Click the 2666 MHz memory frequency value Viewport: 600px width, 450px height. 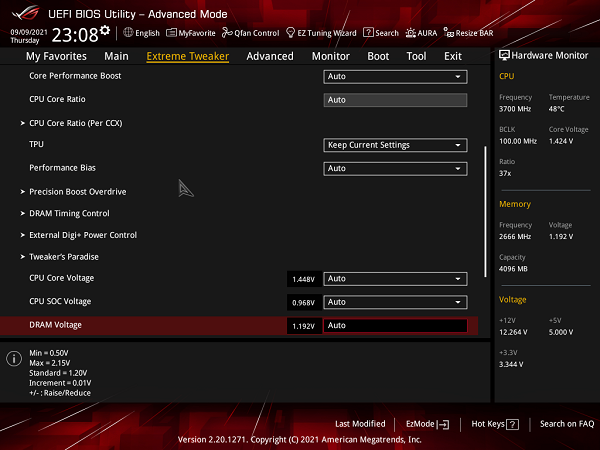(x=515, y=237)
